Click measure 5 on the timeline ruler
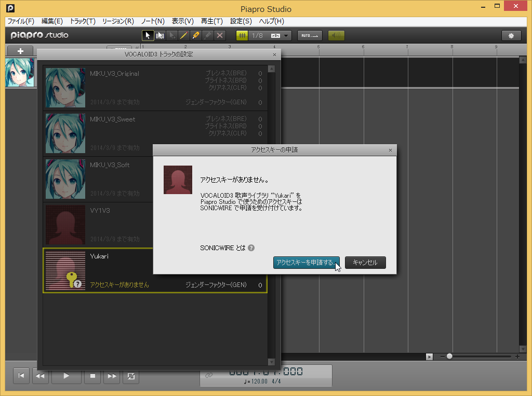 (318, 47)
